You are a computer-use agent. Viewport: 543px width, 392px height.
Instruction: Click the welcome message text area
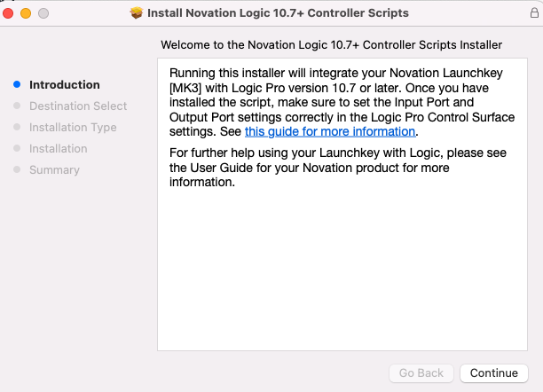(342, 204)
